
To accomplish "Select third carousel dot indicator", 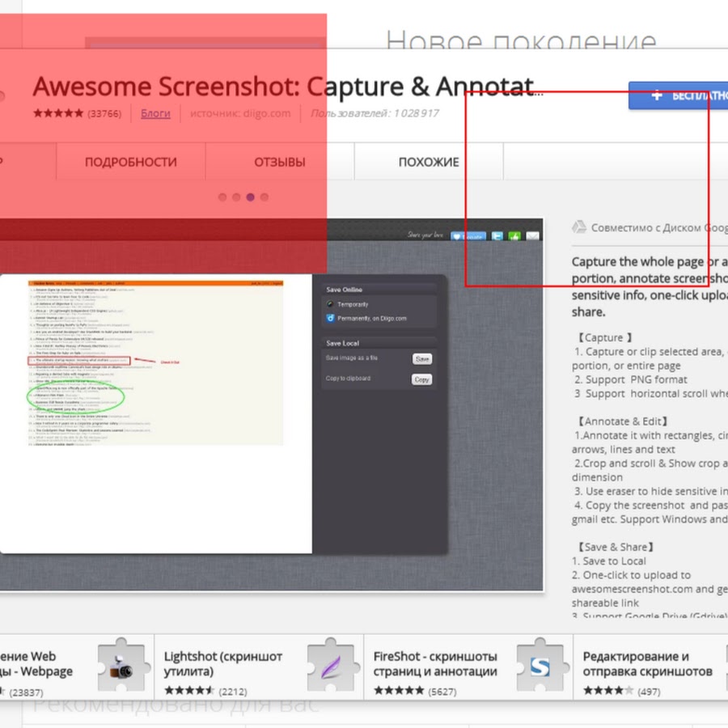I will pyautogui.click(x=250, y=197).
